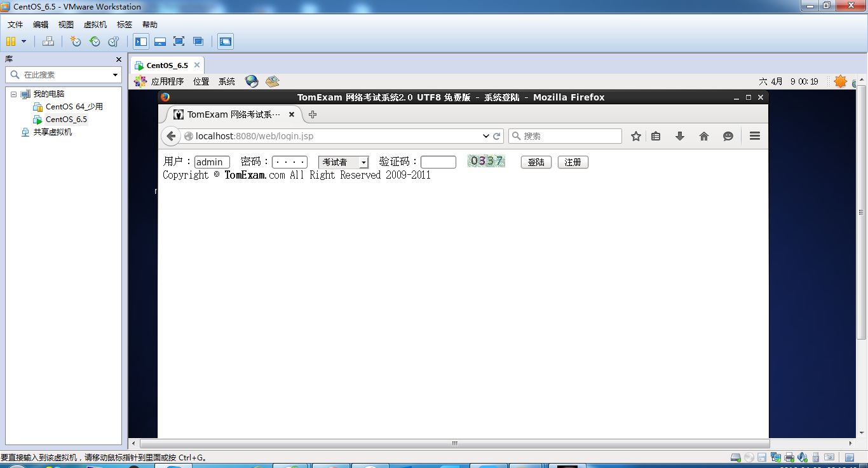Toggle the library sidebar view
868x468 pixels.
click(141, 41)
